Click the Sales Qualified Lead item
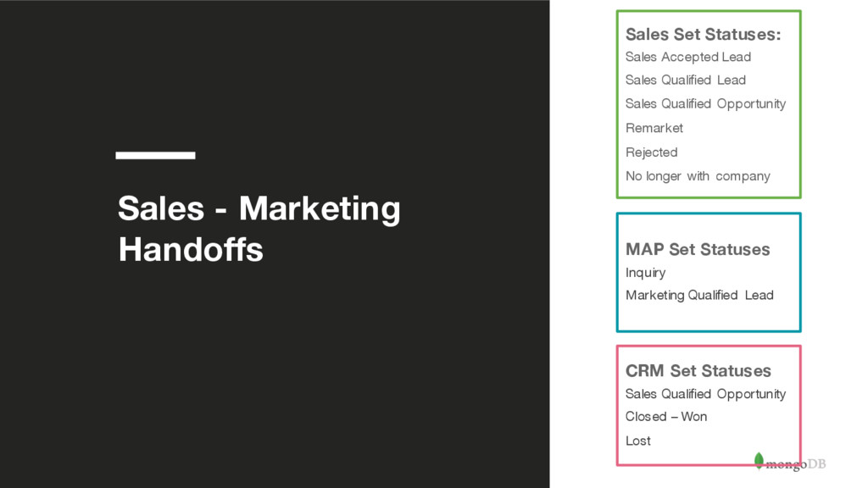The height and width of the screenshot is (488, 868). pyautogui.click(x=685, y=80)
